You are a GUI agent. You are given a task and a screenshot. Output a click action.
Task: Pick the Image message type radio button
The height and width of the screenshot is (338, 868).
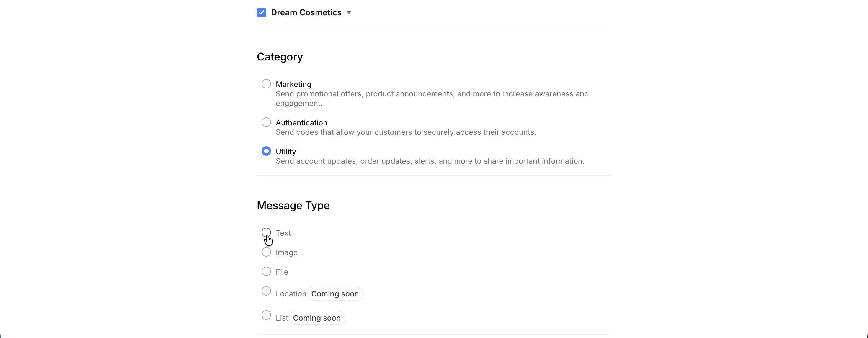(266, 252)
